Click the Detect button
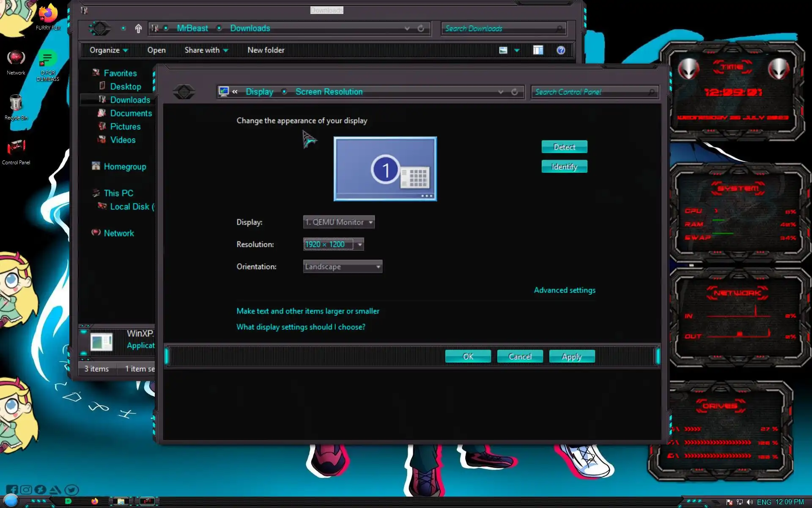This screenshot has height=508, width=812. tap(564, 147)
